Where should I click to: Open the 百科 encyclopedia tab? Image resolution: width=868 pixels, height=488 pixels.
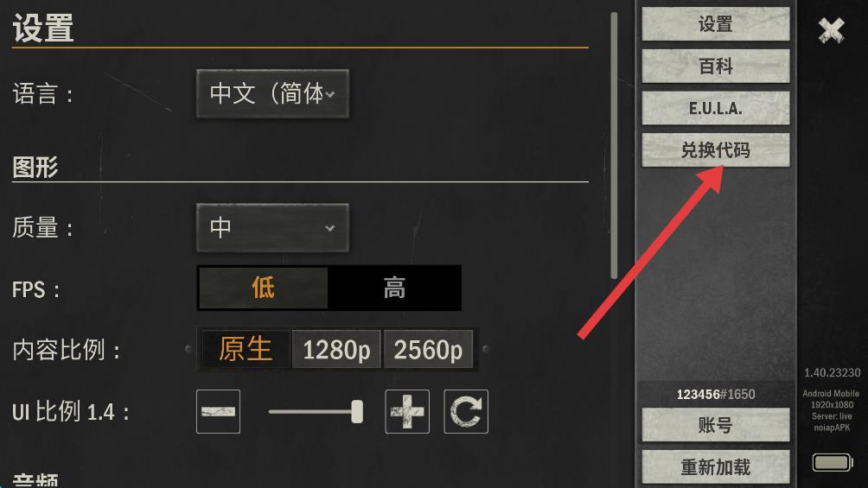[x=715, y=66]
